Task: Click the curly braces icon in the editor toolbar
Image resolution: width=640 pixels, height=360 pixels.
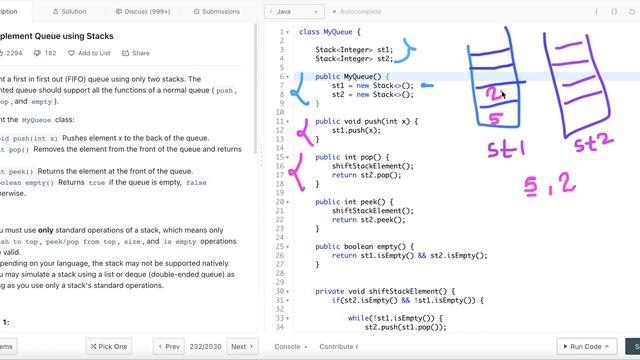Action: coord(614,11)
